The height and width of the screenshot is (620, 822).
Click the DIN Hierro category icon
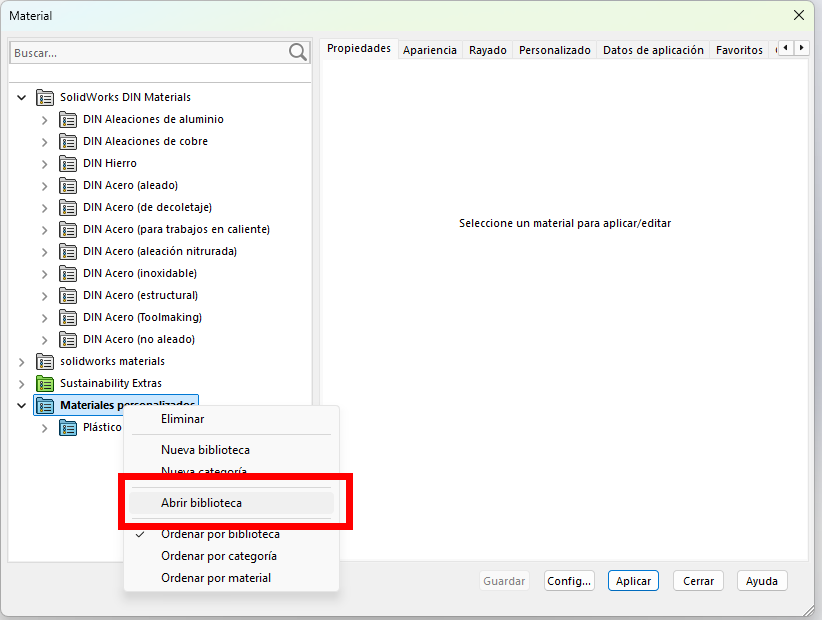68,163
